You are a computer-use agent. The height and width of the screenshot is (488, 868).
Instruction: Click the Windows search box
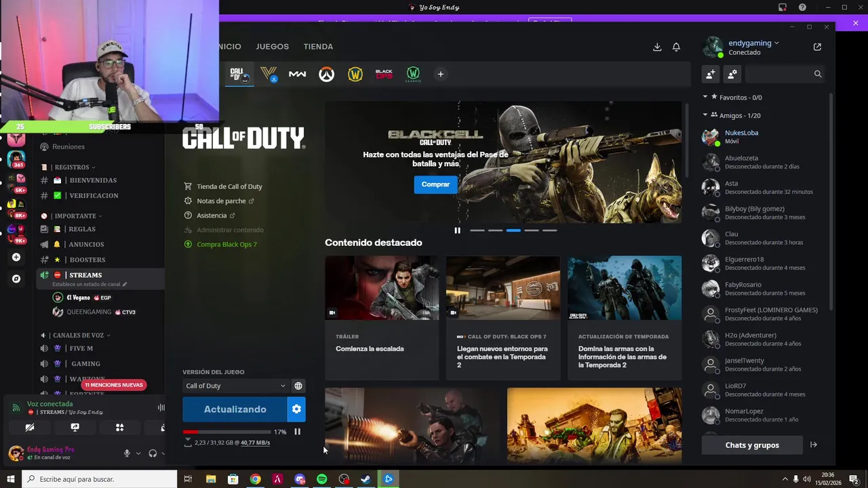tap(100, 479)
